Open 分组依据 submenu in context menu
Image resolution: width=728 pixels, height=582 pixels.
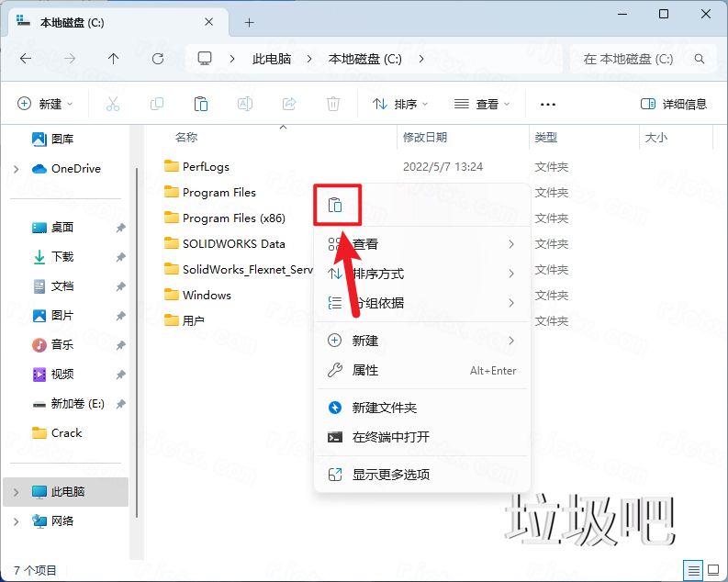pyautogui.click(x=422, y=303)
